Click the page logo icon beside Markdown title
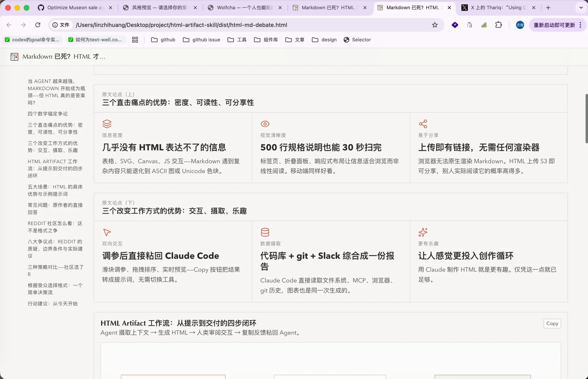Screen dimensions: 588x379 (x=14, y=57)
